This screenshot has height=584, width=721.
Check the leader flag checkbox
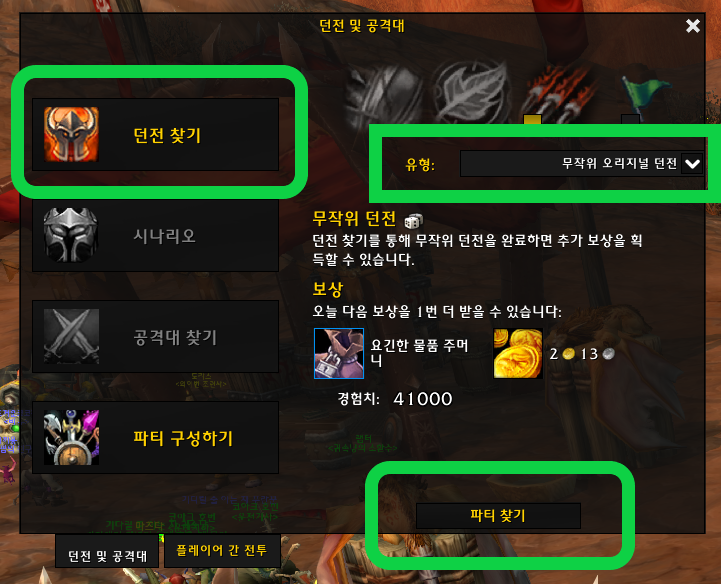630,120
